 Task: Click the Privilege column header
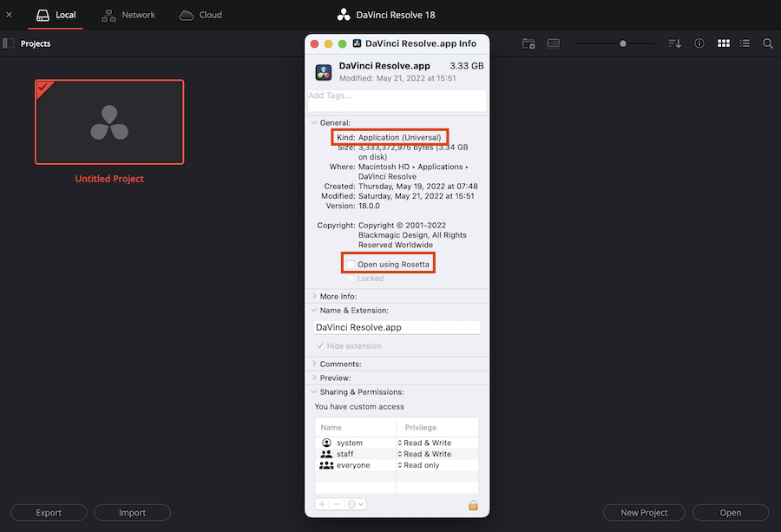(420, 427)
